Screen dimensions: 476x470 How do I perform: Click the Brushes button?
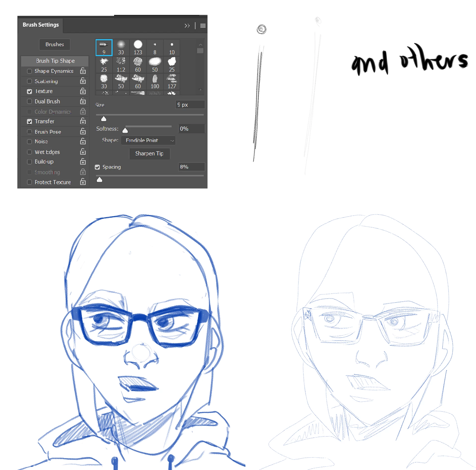(55, 44)
